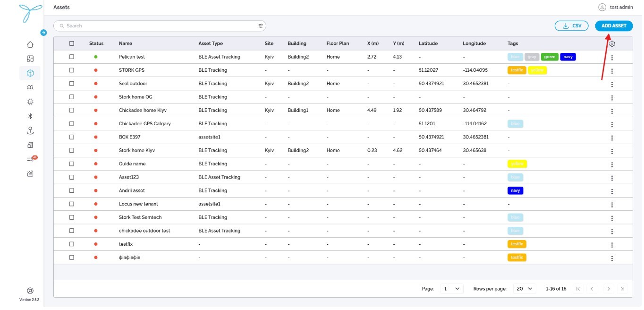The height and width of the screenshot is (310, 644).
Task: Open the Rows per page dropdown
Action: [x=525, y=289]
